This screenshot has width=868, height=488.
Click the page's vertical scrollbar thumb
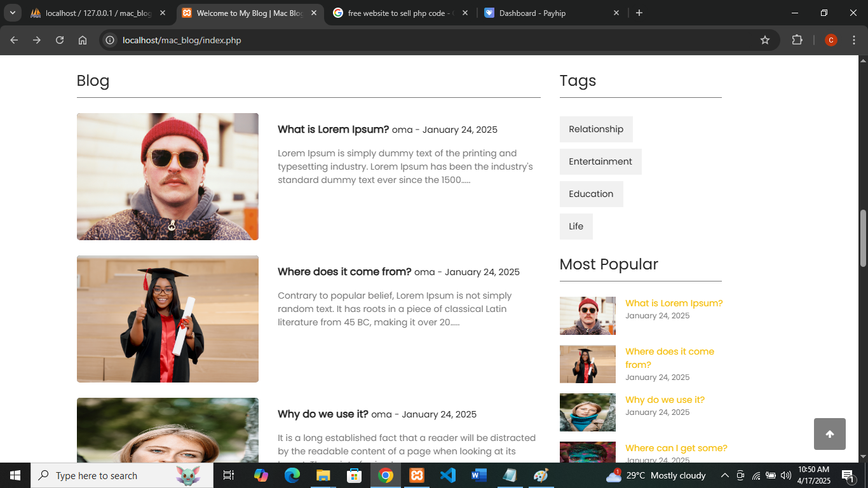tap(863, 238)
